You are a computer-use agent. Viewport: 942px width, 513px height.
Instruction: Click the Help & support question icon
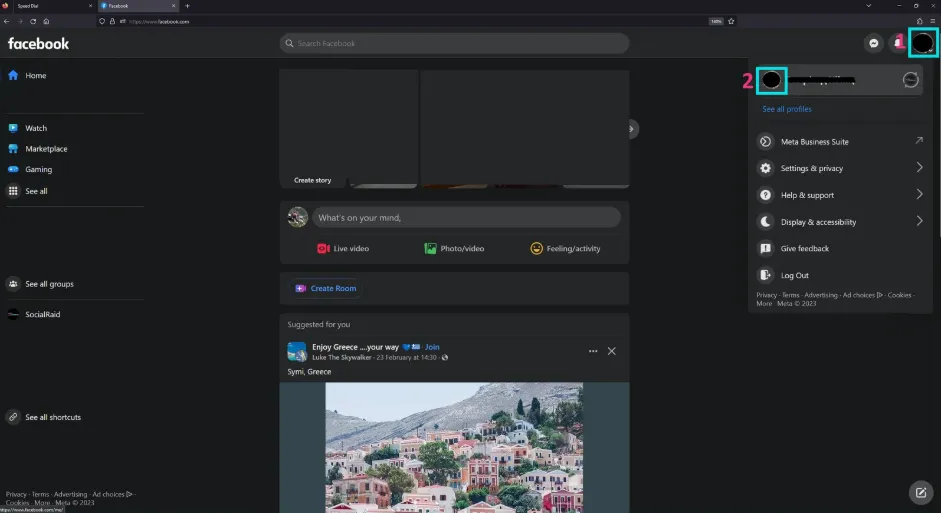click(765, 195)
